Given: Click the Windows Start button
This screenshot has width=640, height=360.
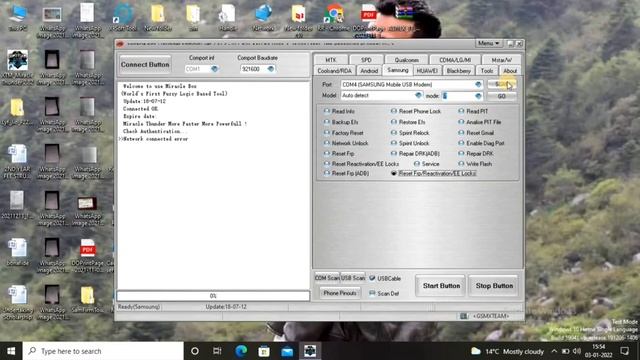Looking at the screenshot, I should [11, 351].
